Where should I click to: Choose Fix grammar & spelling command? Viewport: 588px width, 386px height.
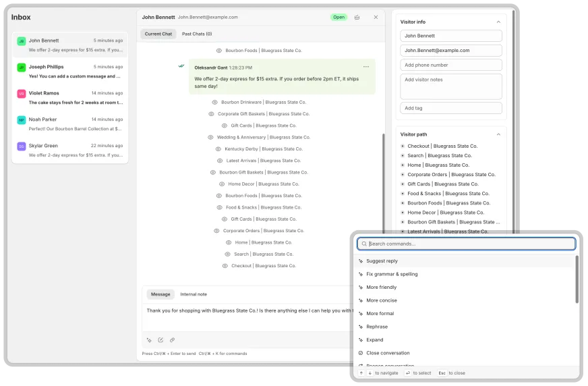pyautogui.click(x=464, y=274)
